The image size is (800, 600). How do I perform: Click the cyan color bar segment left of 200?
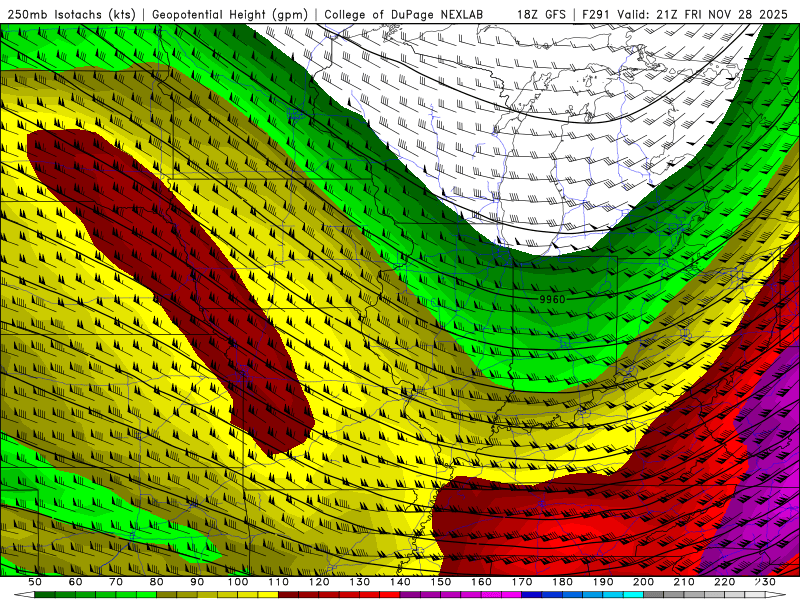633,595
